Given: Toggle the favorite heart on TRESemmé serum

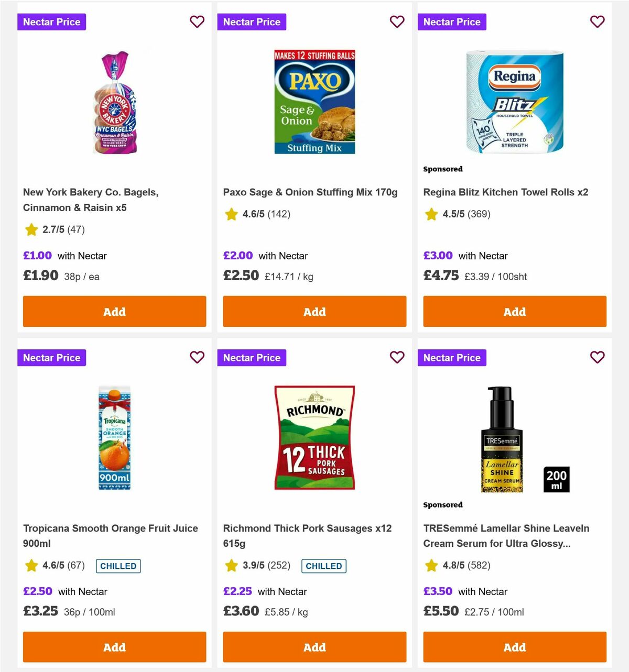Looking at the screenshot, I should coord(598,357).
